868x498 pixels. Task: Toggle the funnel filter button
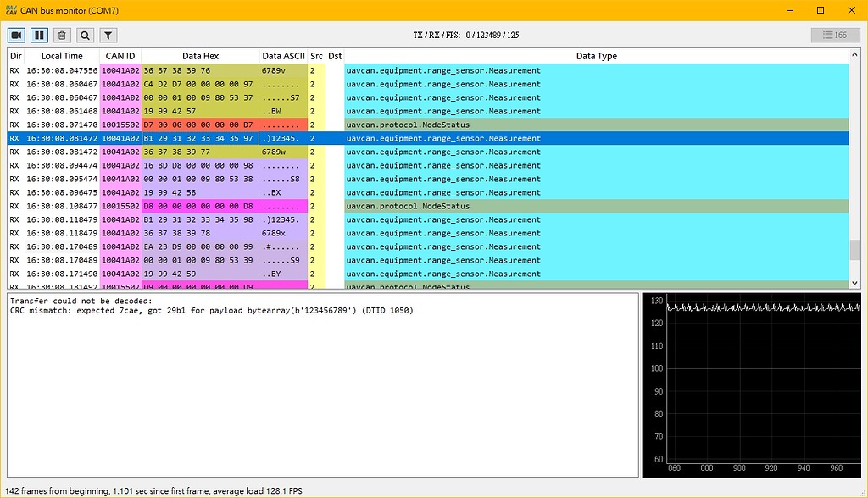(x=108, y=35)
